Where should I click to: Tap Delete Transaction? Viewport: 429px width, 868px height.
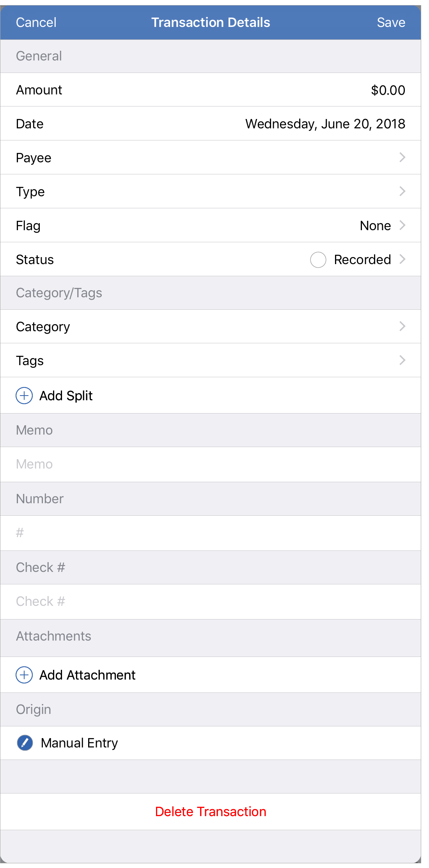[211, 811]
